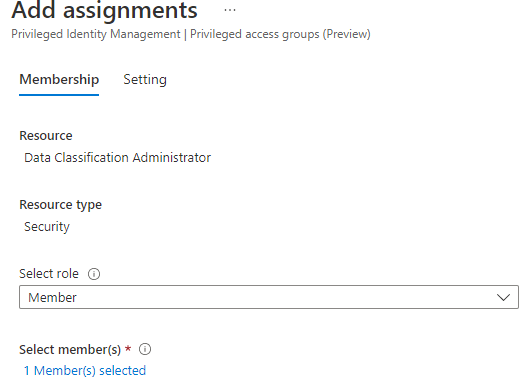
Task: Click the info icon next to Select role
Action: tap(94, 274)
